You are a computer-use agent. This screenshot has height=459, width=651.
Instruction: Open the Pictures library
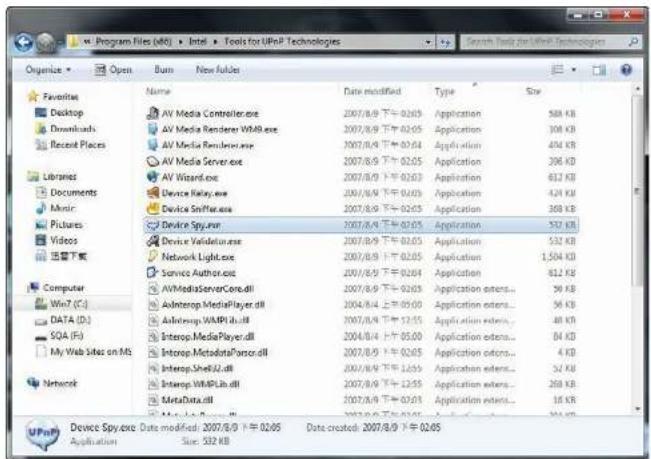pyautogui.click(x=66, y=225)
